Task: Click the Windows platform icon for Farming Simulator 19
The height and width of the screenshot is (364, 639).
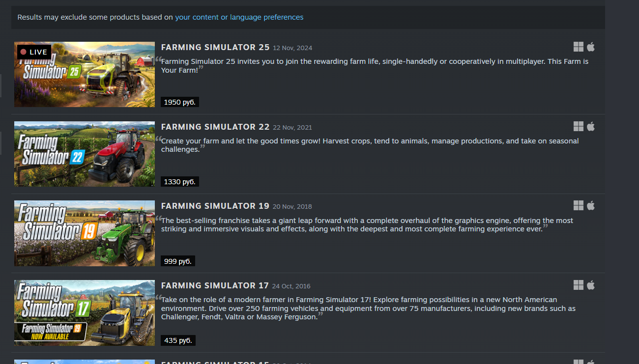Action: (578, 205)
